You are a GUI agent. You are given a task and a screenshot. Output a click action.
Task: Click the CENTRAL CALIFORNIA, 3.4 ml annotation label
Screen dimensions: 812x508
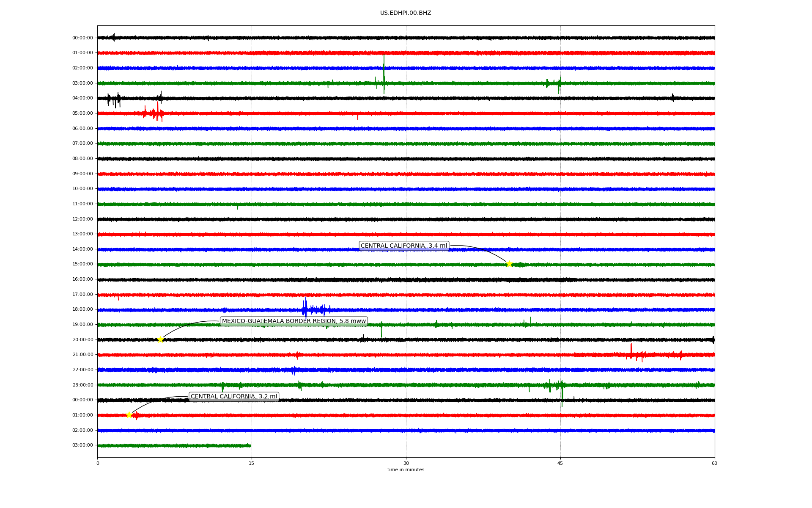(403, 246)
